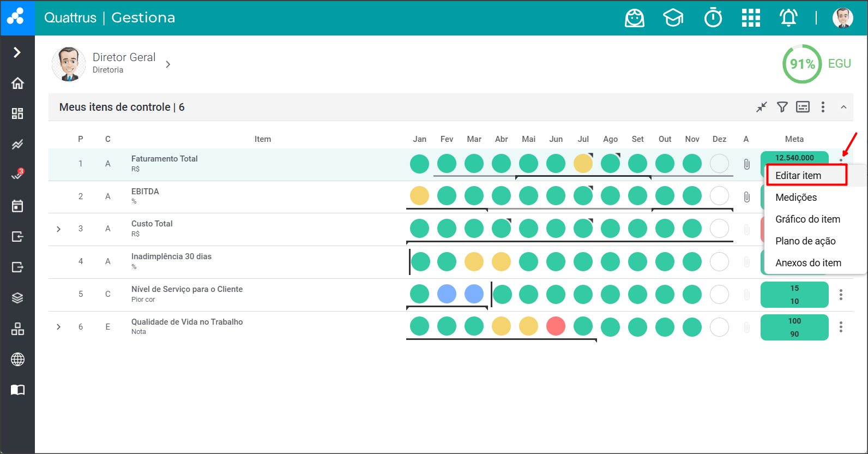Choose Plano de ação menu option

pyautogui.click(x=805, y=241)
